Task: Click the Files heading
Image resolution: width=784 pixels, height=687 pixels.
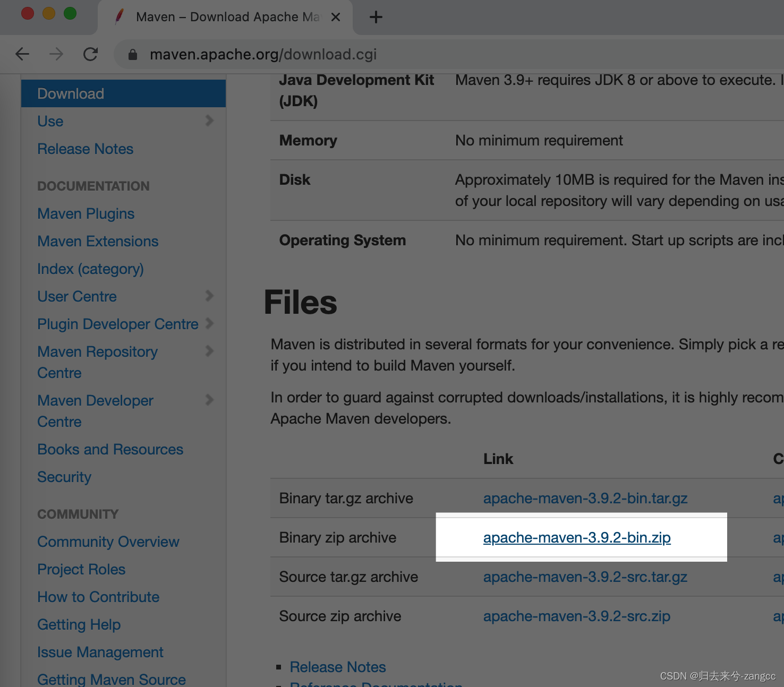Action: [x=301, y=303]
